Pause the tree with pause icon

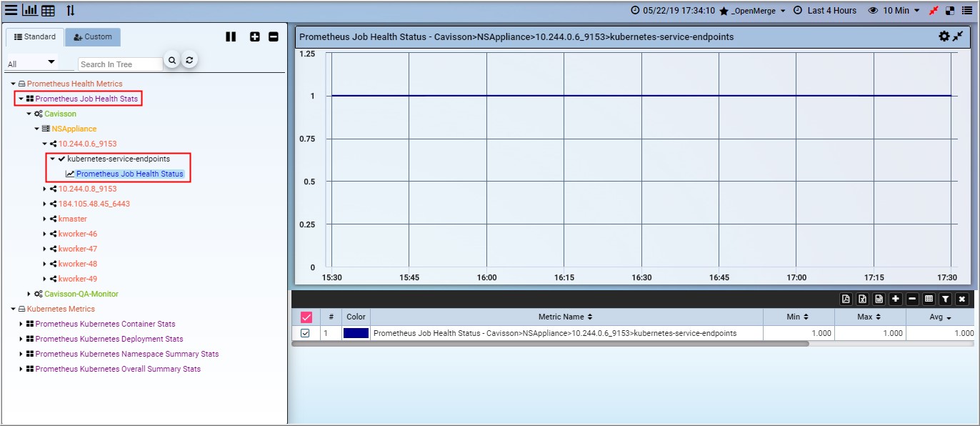pyautogui.click(x=231, y=36)
